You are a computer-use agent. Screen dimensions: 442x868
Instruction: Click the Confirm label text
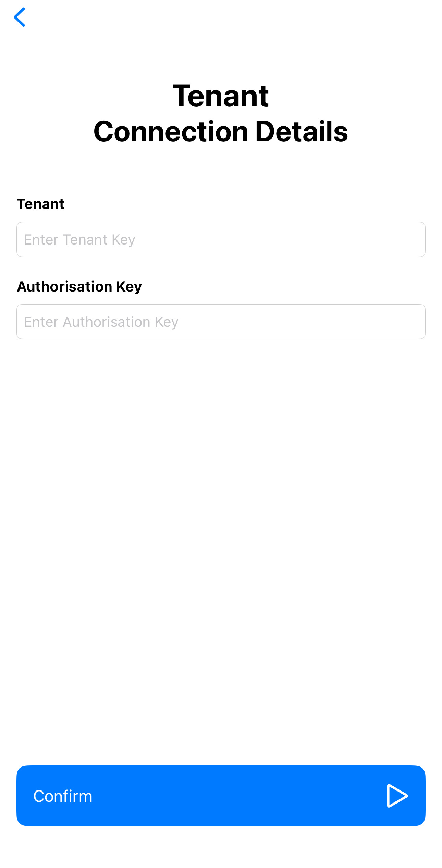pyautogui.click(x=63, y=796)
